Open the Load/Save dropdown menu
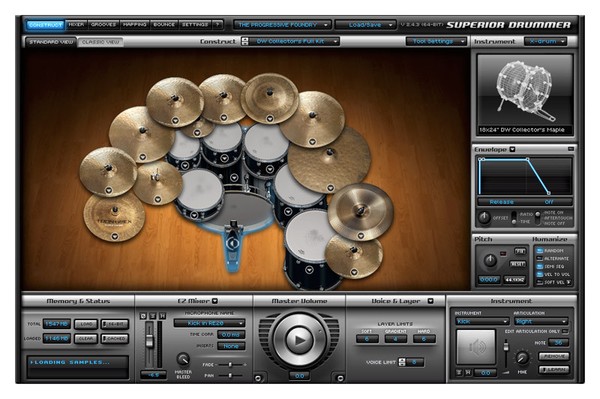600x399 pixels. click(x=365, y=25)
